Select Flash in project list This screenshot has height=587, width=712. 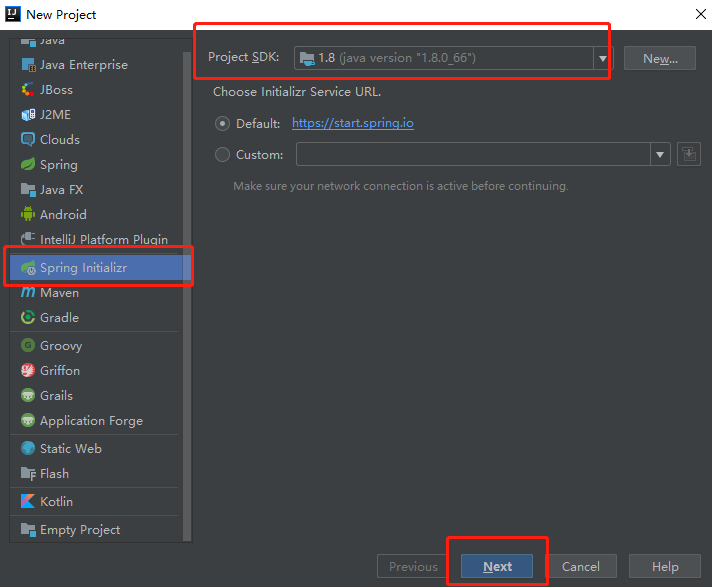pos(95,474)
